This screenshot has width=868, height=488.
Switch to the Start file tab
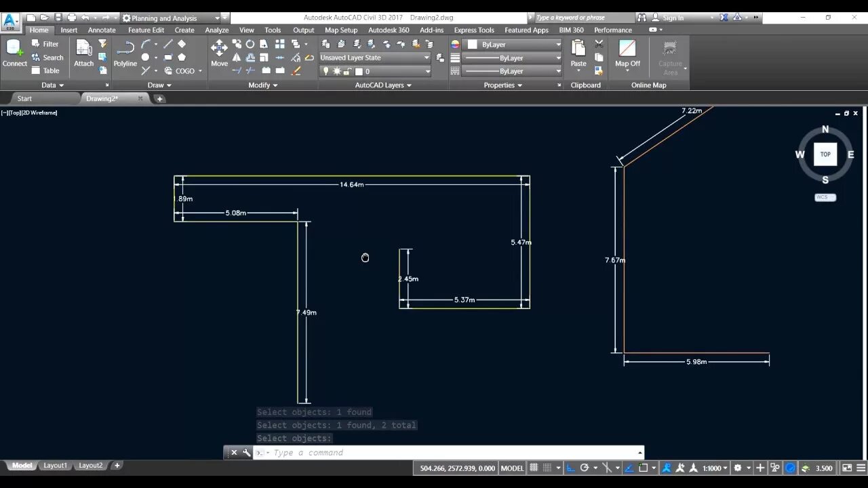(x=24, y=98)
